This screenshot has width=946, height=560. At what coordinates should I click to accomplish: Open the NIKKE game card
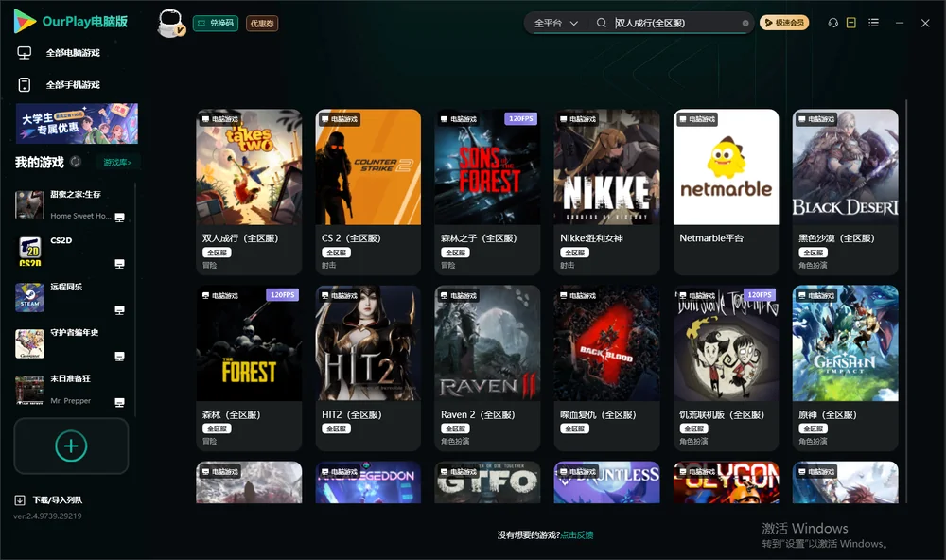pyautogui.click(x=606, y=191)
